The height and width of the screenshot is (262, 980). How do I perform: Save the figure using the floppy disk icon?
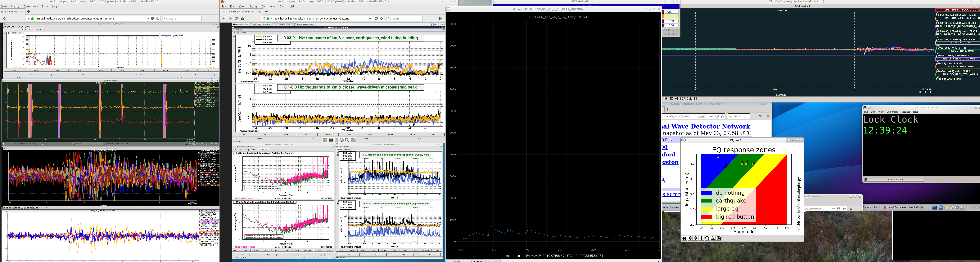pos(719,238)
